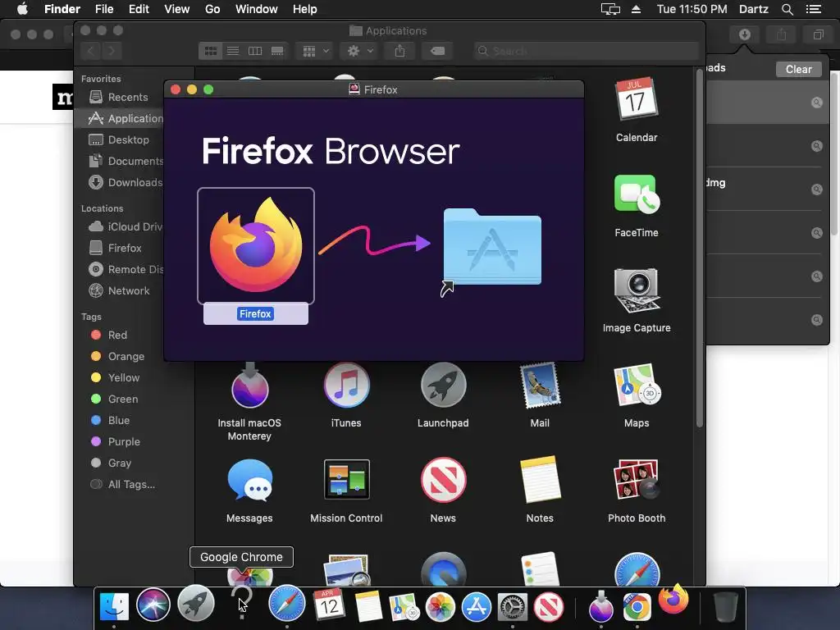840x630 pixels.
Task: Open App Store from the Dock
Action: tap(477, 608)
